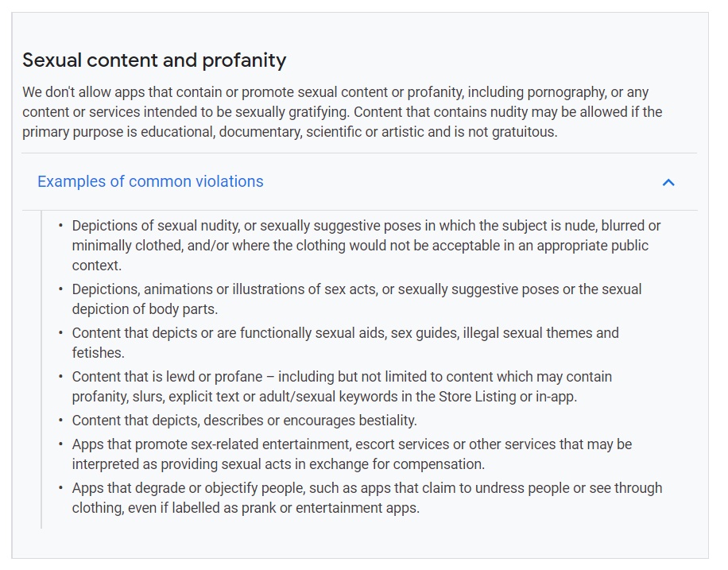The width and height of the screenshot is (728, 570).
Task: Click the bullet dot before 'Apps that degrade'
Action: (x=60, y=488)
